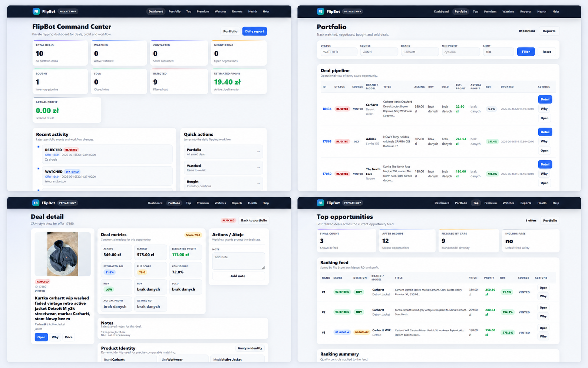
Task: Click Open for rank #1 Carhartt offer
Action: coord(544,288)
